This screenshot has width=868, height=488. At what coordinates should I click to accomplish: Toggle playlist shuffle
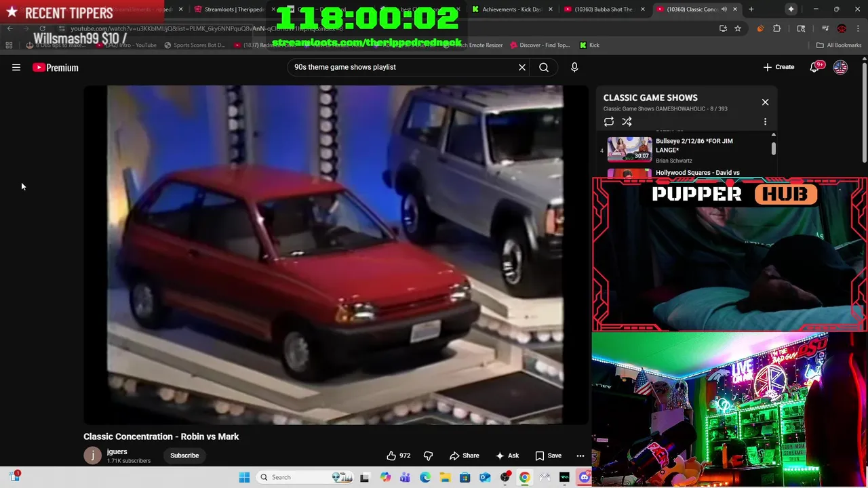(x=627, y=122)
